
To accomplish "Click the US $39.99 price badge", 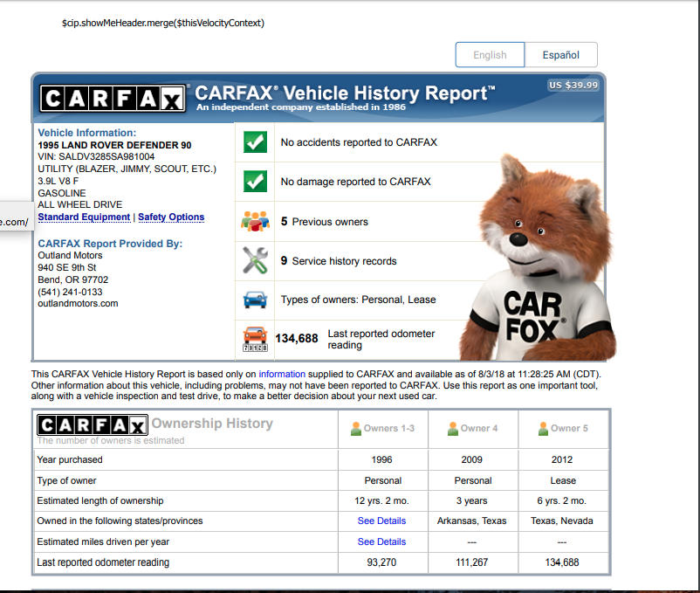I will (573, 86).
